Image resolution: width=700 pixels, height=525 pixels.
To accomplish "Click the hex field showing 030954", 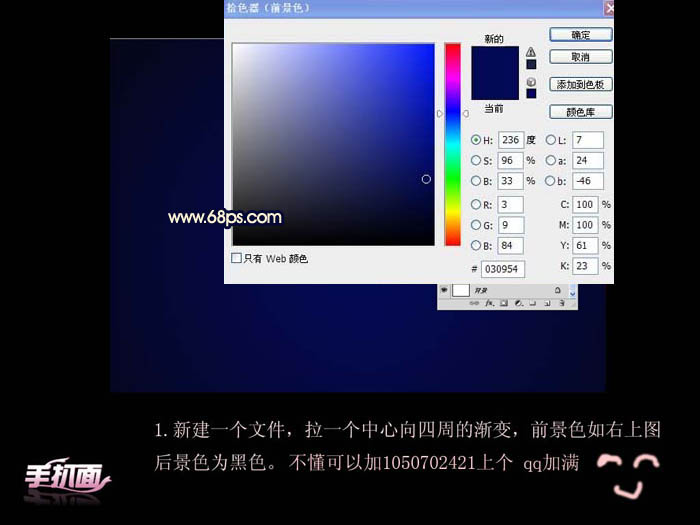I will point(503,269).
